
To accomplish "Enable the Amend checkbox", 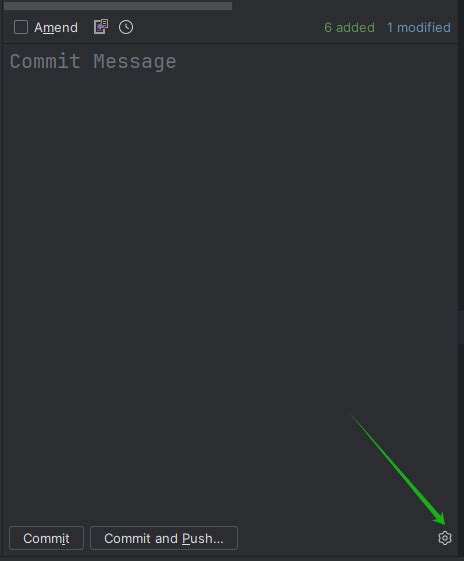I will [21, 27].
